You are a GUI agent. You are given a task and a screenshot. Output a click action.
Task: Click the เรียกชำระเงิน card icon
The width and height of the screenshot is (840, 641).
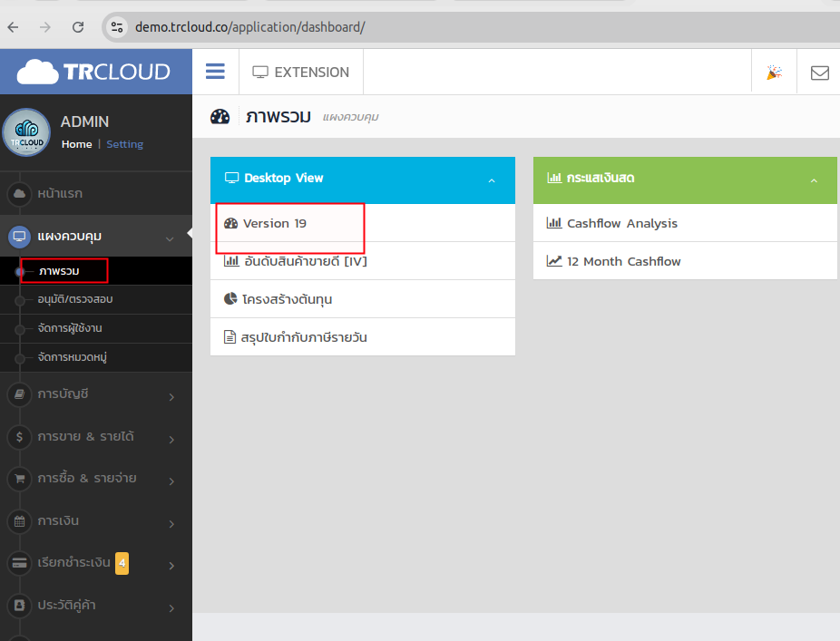(19, 563)
